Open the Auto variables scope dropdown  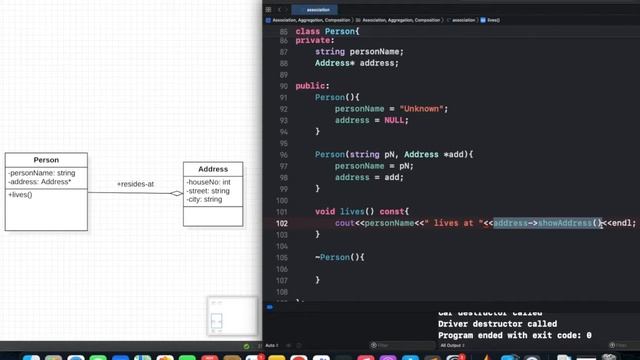[271, 345]
